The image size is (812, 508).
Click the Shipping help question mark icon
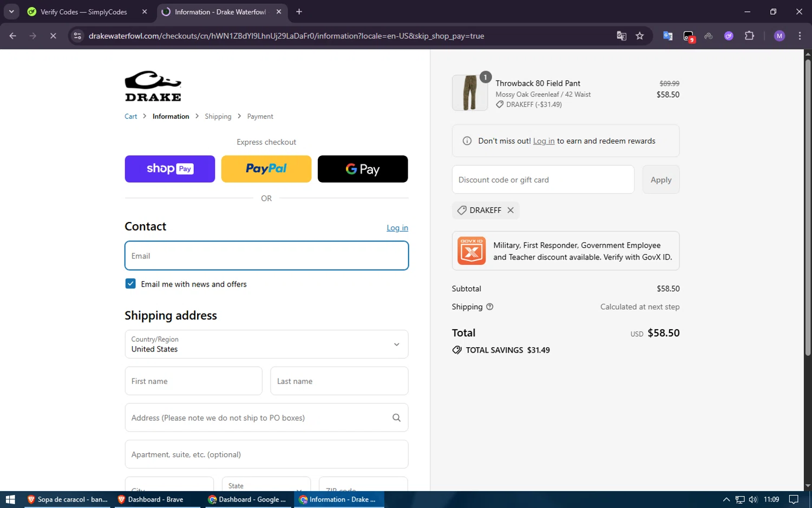[x=490, y=307]
